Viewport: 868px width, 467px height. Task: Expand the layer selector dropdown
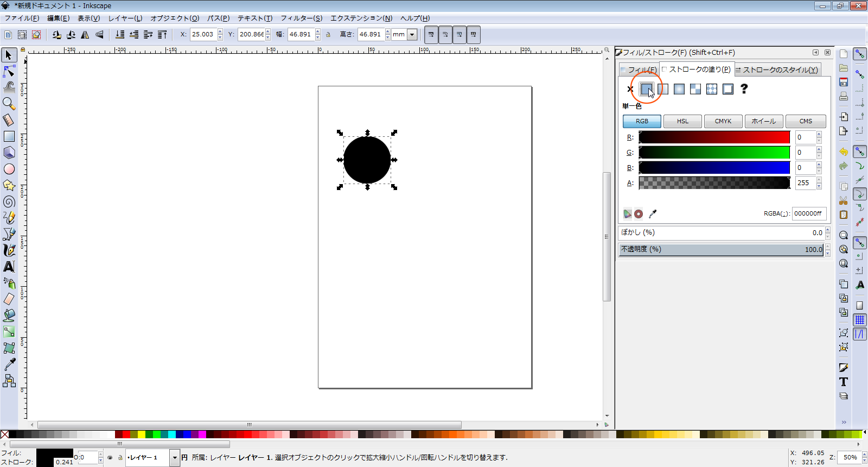175,458
